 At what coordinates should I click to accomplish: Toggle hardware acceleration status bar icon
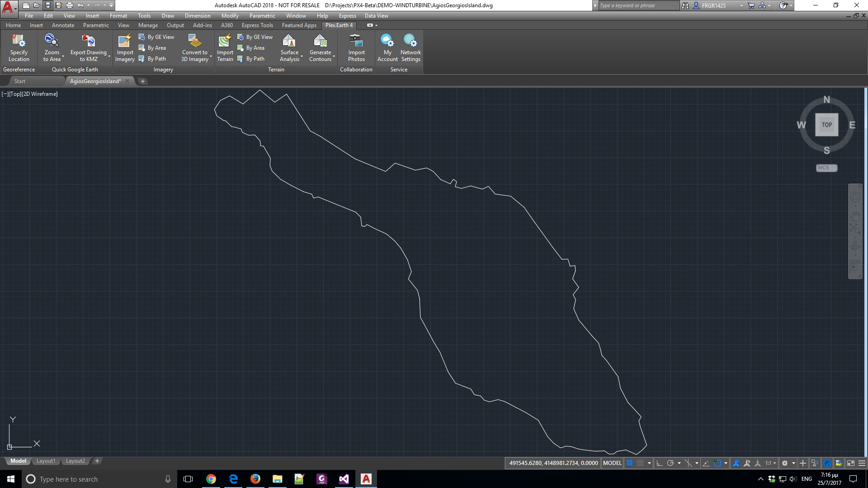(x=827, y=463)
